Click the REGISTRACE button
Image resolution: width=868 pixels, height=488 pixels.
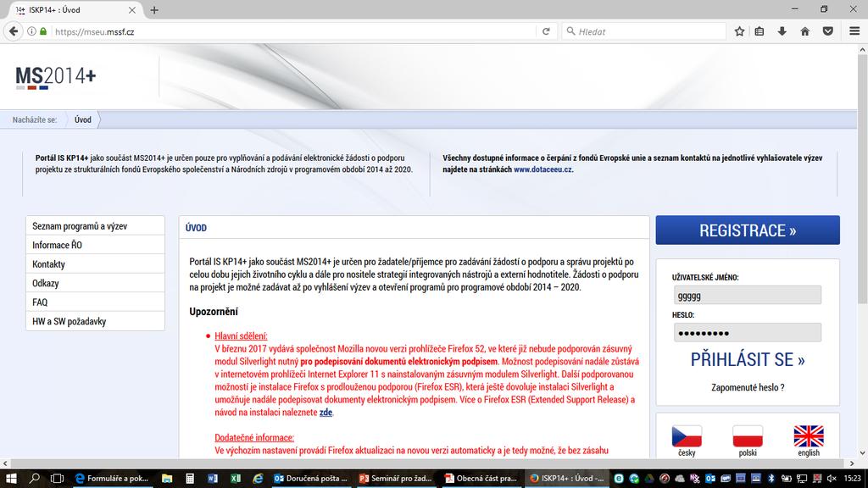pyautogui.click(x=748, y=230)
